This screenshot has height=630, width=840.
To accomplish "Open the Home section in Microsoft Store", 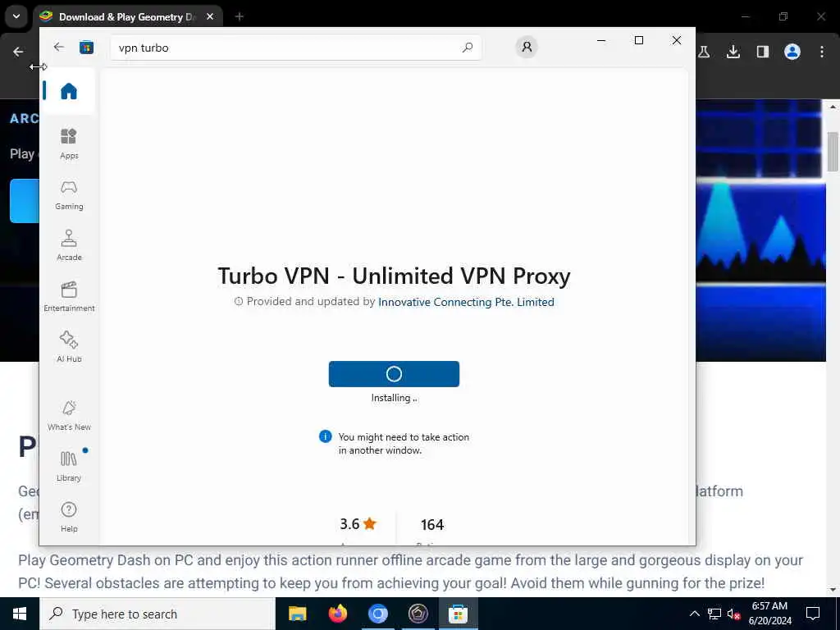I will [x=69, y=91].
